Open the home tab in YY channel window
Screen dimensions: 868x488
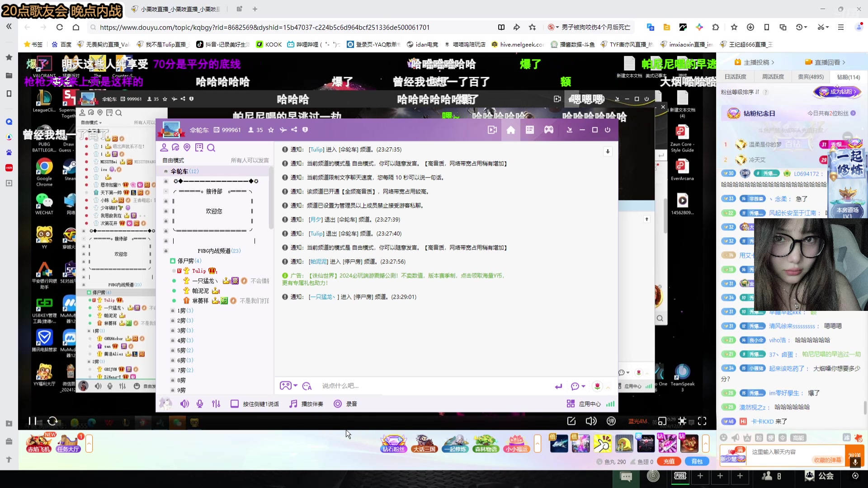pyautogui.click(x=510, y=130)
